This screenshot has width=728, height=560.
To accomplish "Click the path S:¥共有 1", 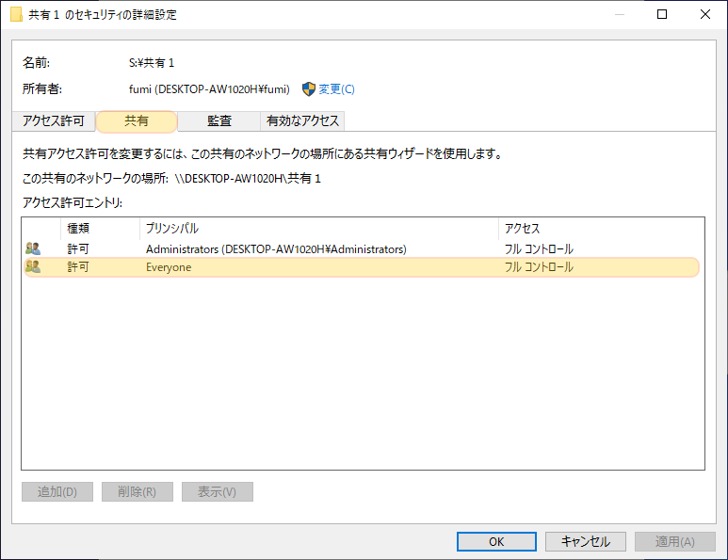I will coord(152,63).
